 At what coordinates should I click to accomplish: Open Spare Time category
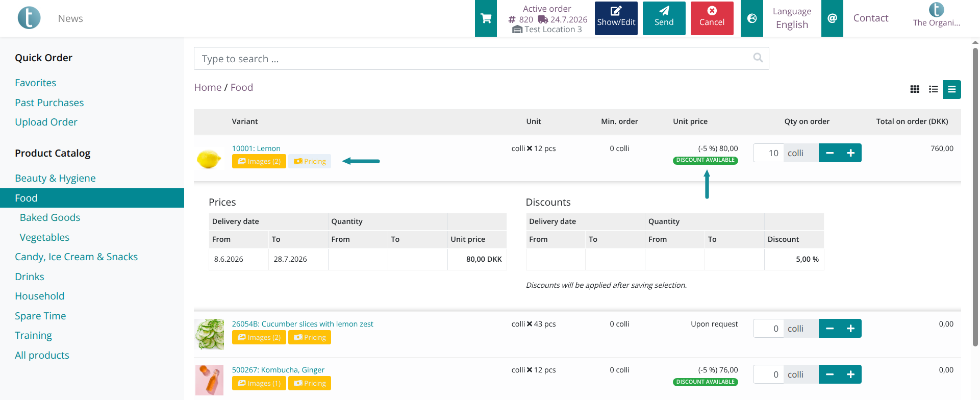click(x=40, y=316)
